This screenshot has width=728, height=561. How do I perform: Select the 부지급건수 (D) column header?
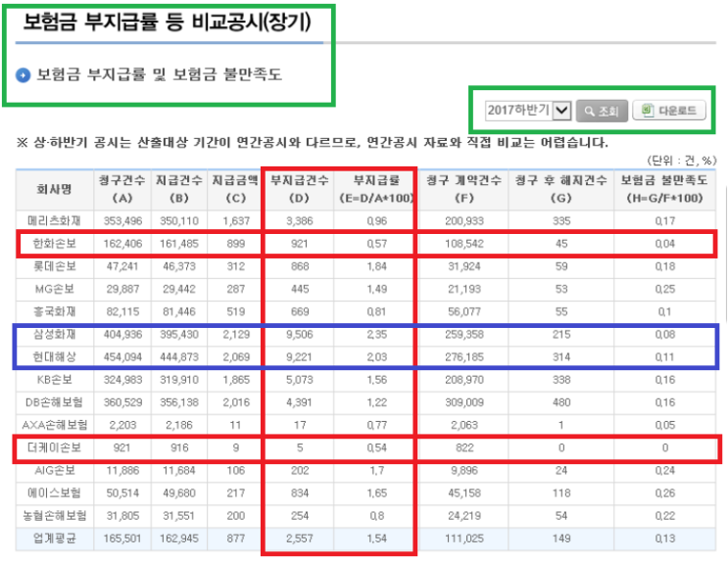300,189
